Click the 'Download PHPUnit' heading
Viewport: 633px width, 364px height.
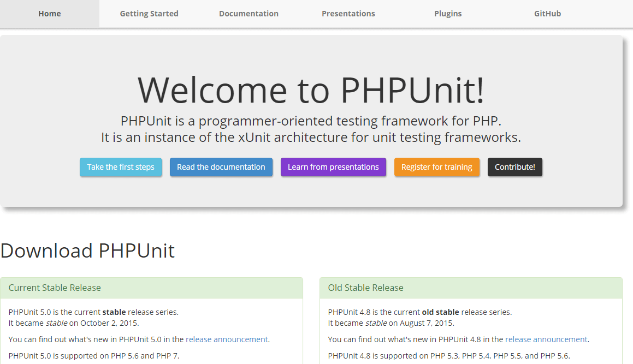(87, 250)
